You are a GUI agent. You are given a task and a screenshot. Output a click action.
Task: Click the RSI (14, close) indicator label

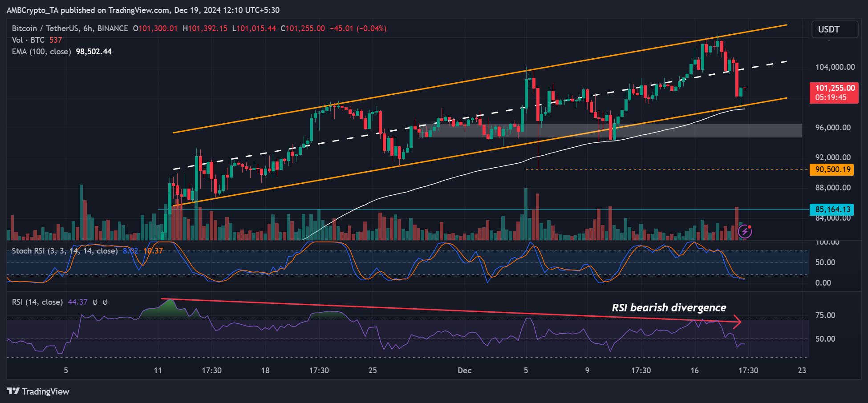coord(37,302)
